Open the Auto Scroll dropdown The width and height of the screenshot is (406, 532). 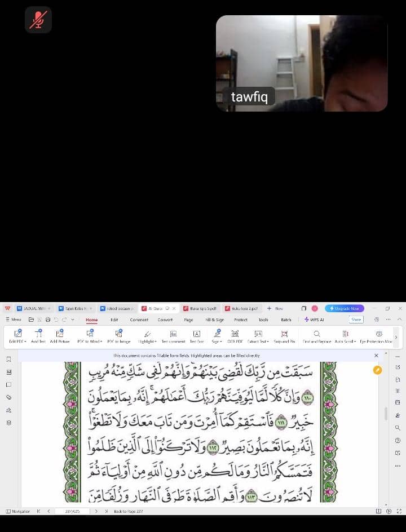(x=345, y=342)
